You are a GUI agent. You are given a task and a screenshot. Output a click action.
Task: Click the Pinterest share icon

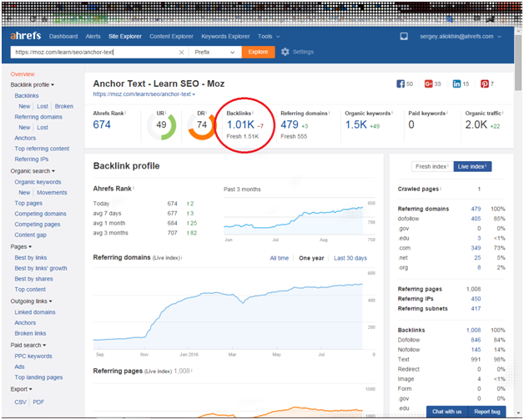point(485,83)
